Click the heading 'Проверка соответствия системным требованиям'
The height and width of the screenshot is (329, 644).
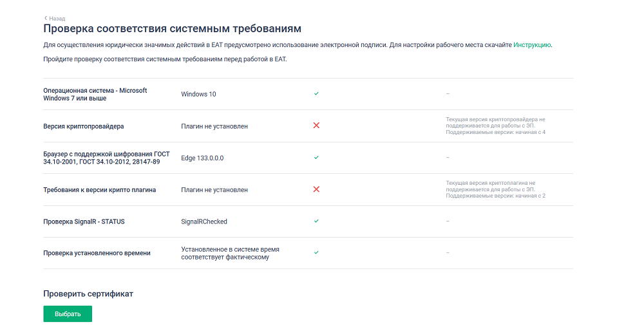[172, 29]
